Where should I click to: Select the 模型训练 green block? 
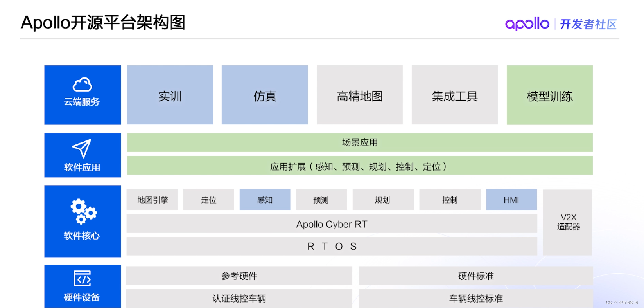tap(550, 95)
